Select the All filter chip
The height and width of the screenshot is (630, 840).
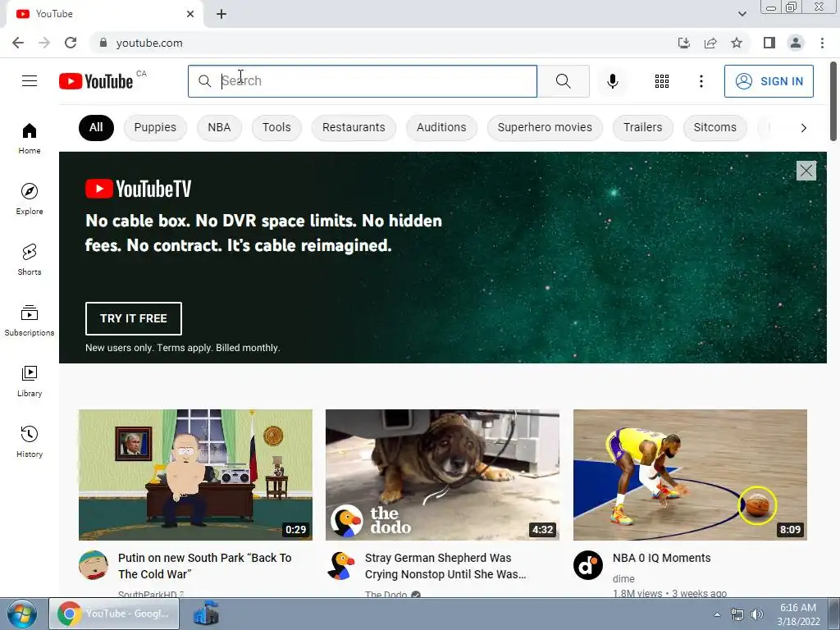coord(96,127)
